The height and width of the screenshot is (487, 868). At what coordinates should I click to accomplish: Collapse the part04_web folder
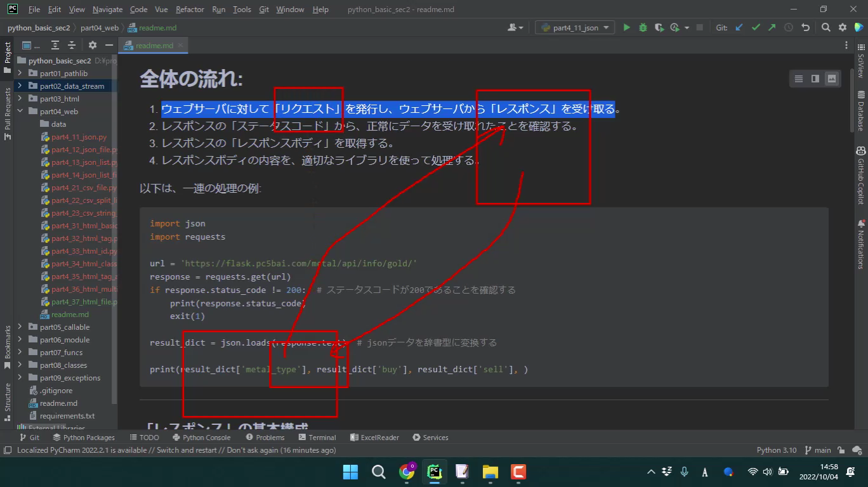[x=20, y=112]
